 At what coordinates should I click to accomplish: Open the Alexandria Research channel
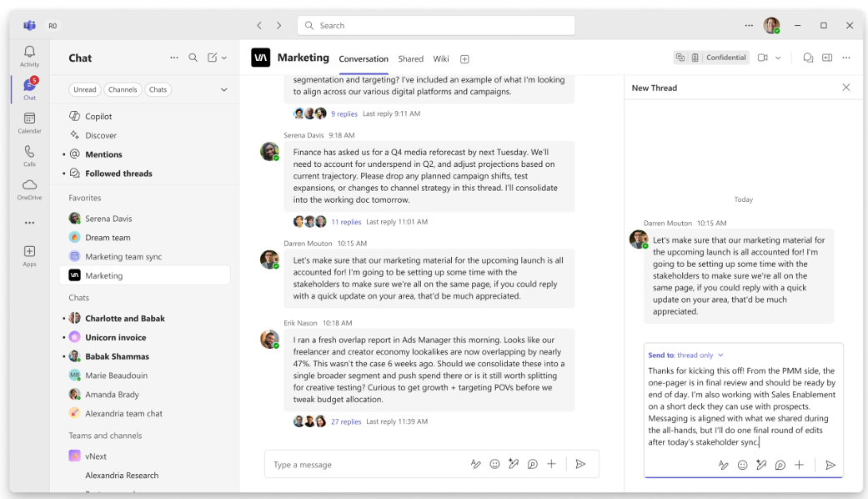click(x=145, y=475)
